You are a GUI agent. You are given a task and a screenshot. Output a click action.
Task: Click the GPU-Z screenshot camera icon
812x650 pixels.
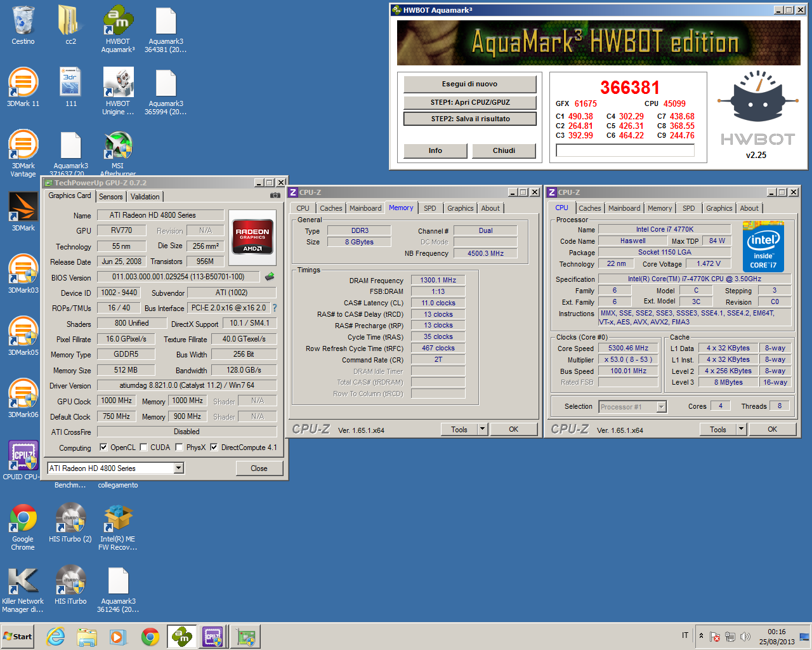point(275,196)
